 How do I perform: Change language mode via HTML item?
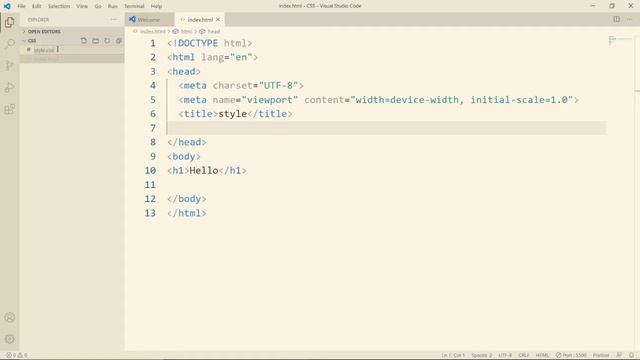coord(542,355)
